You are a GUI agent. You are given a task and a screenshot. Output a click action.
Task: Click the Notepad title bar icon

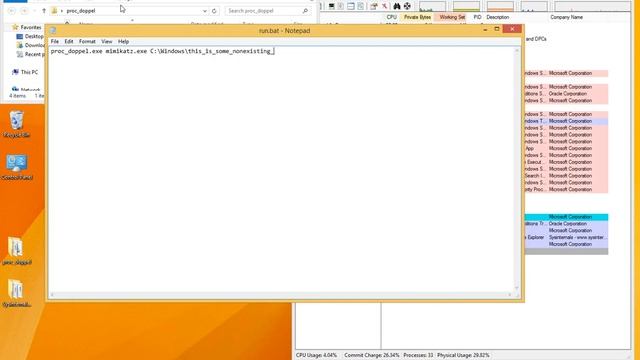pos(53,31)
